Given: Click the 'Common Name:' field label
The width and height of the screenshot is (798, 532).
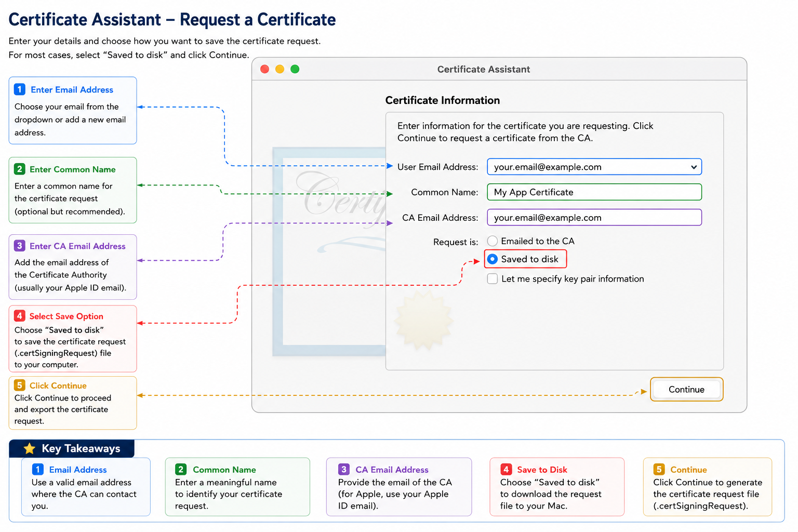Looking at the screenshot, I should point(444,192).
